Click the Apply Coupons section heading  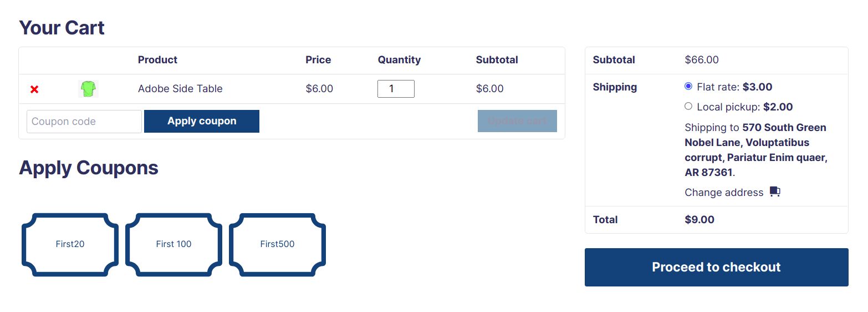pos(89,168)
